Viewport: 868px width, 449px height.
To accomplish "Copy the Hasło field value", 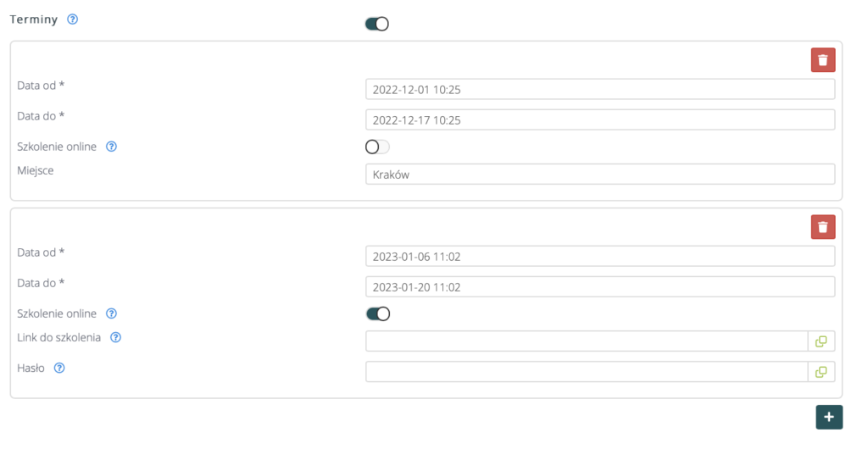I will [821, 372].
